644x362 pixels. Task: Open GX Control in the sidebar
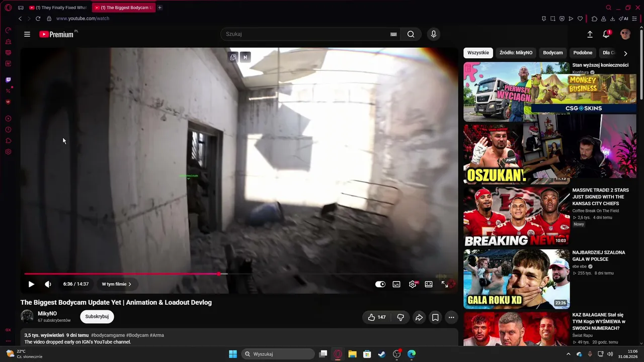[8, 30]
